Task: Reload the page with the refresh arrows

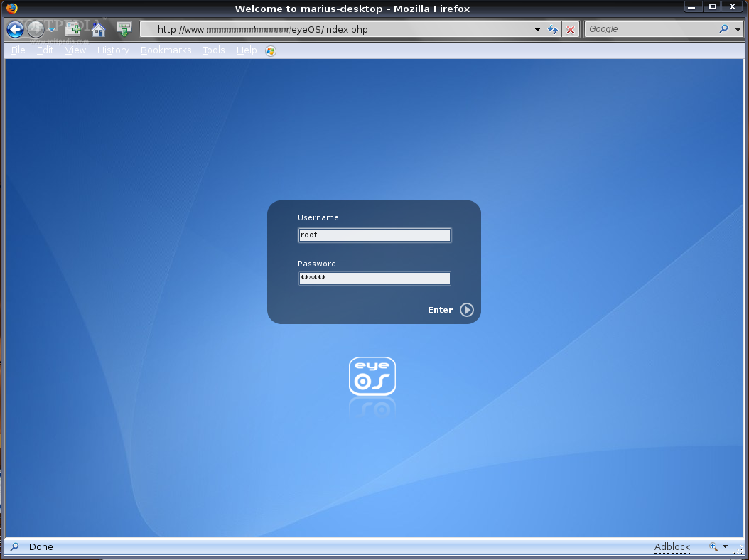Action: point(553,30)
